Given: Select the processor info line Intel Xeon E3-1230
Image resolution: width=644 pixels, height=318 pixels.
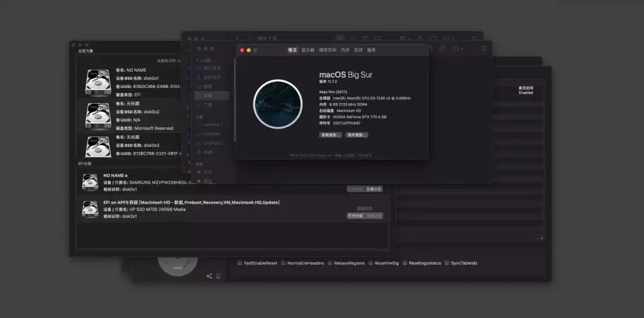Looking at the screenshot, I should pos(365,99).
